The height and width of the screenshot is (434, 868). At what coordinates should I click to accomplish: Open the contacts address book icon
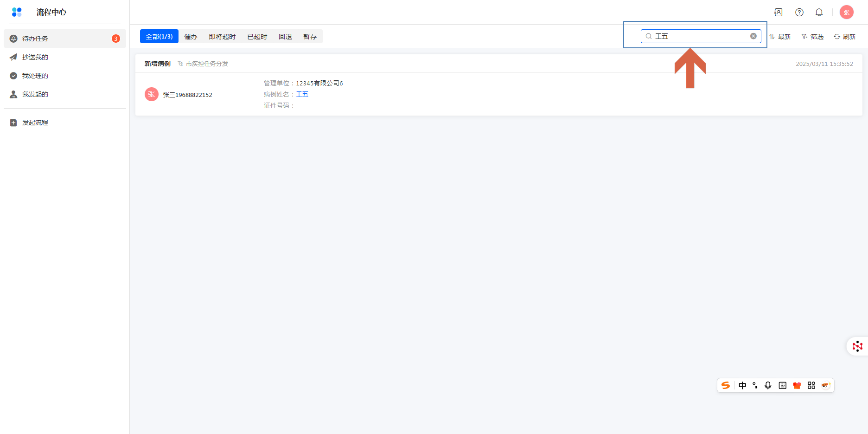pos(779,13)
